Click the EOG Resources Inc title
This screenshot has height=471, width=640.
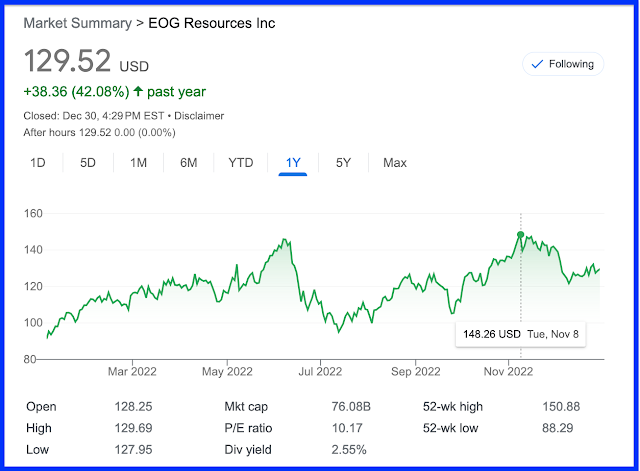[211, 23]
